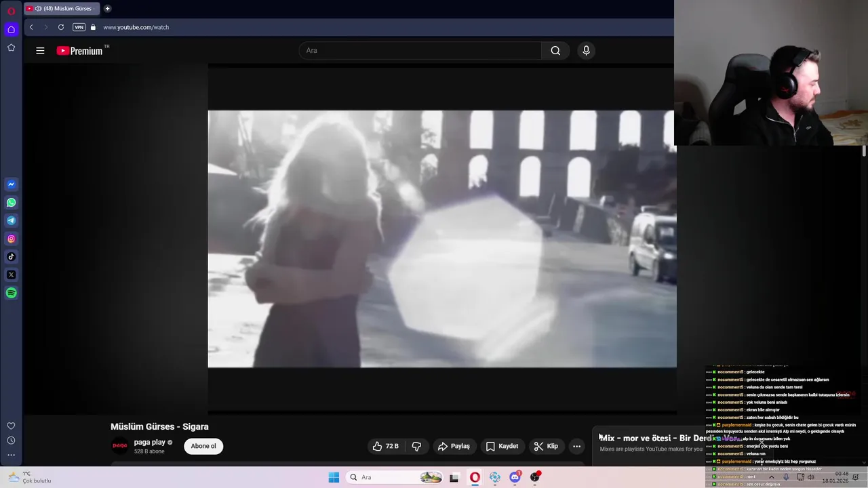
Task: Open paga play channel avatar
Action: [x=119, y=446]
